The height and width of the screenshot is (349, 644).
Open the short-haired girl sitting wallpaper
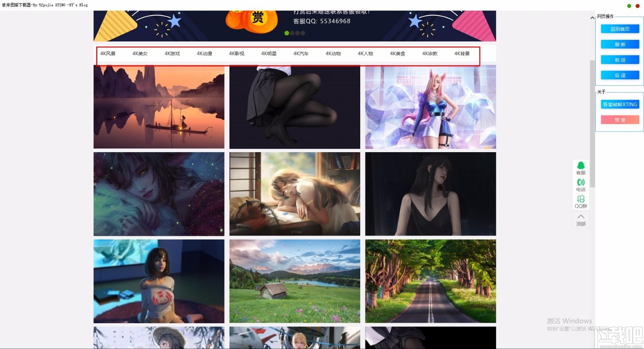tap(159, 281)
